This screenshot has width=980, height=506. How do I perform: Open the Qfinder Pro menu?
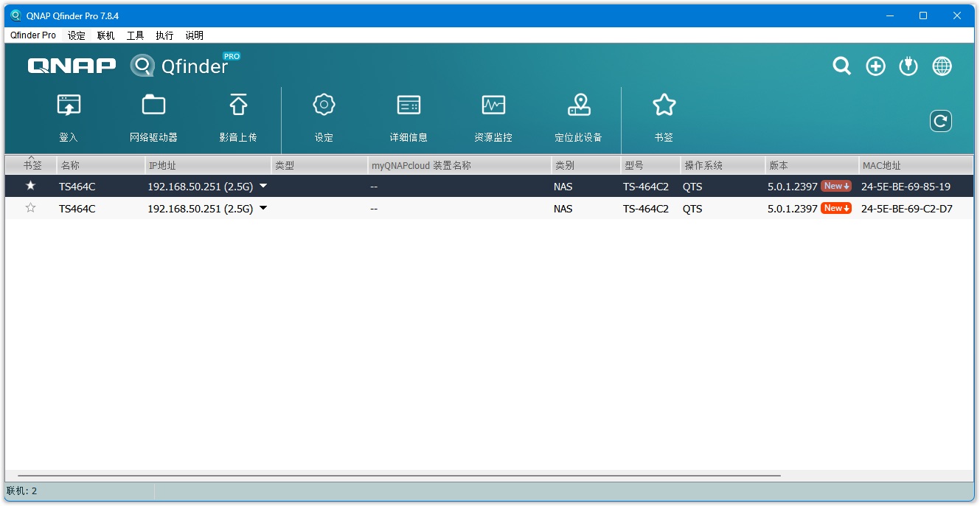pyautogui.click(x=33, y=35)
